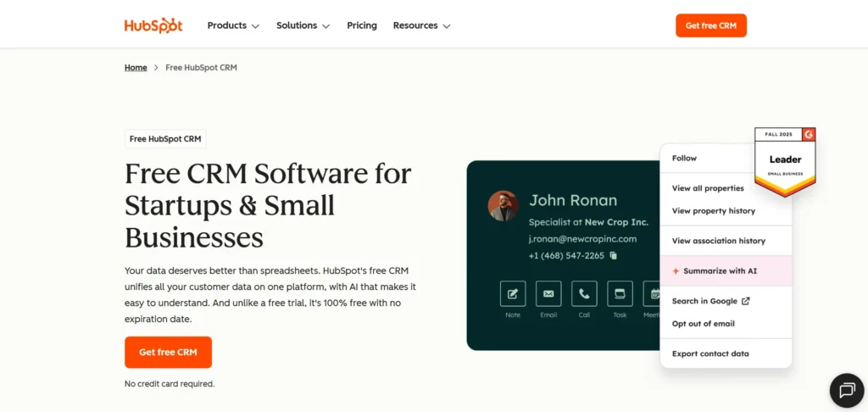Click the G2 Leader Fall 2025 badge

pyautogui.click(x=785, y=161)
